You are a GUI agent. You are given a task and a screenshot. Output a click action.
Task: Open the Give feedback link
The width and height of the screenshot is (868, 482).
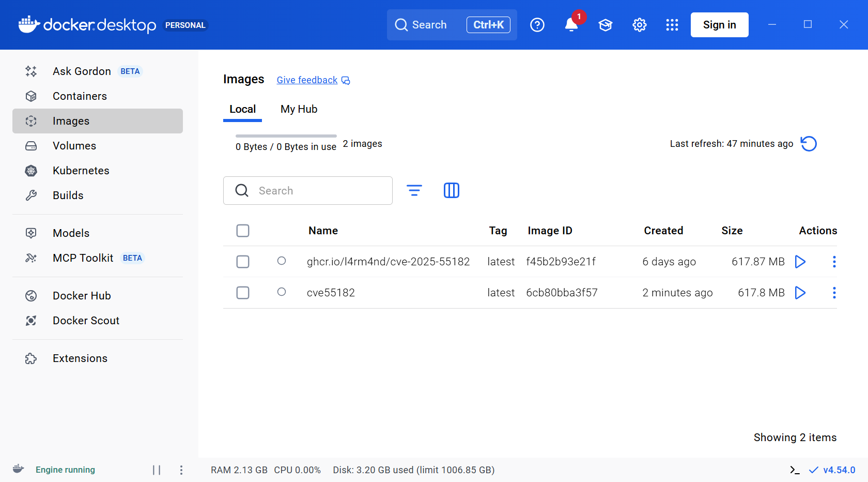pos(313,80)
